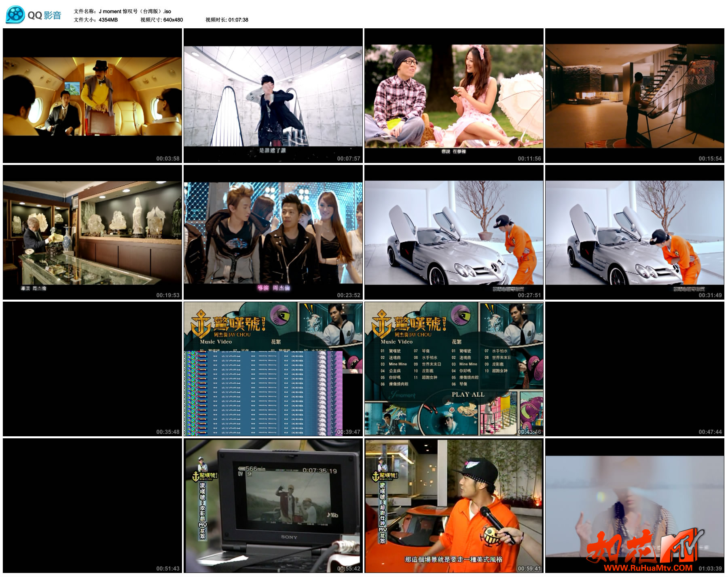
Task: Open the blurry hand thumbnail at 01:03:39
Action: [635, 505]
